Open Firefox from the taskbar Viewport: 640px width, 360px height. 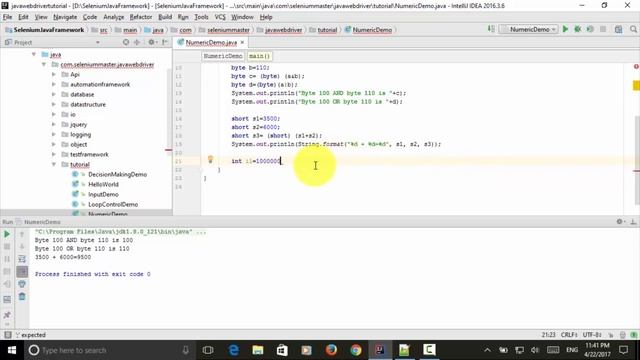331,350
